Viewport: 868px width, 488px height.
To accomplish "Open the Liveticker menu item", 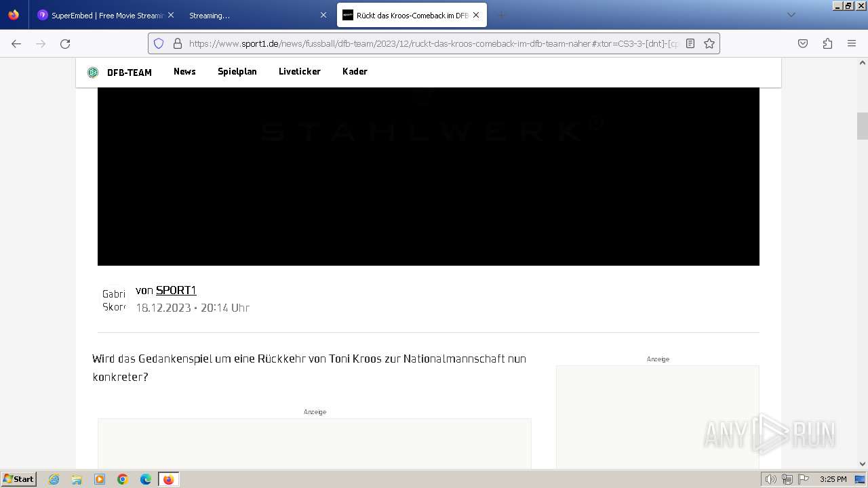I will point(300,71).
